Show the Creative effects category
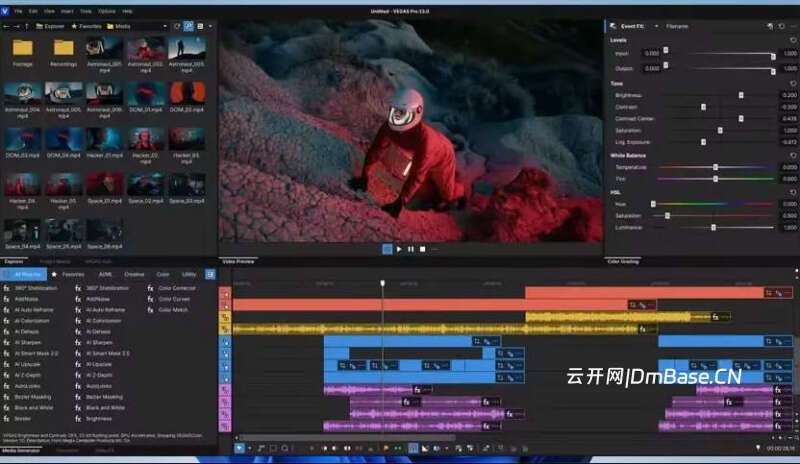This screenshot has height=464, width=800. [134, 275]
